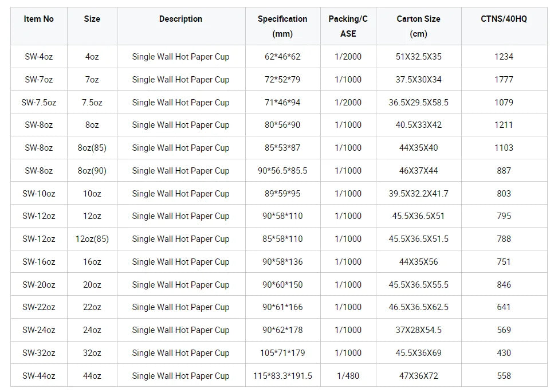Click the packing value "1/480"
Screen dimensions: 558x392
pos(348,376)
